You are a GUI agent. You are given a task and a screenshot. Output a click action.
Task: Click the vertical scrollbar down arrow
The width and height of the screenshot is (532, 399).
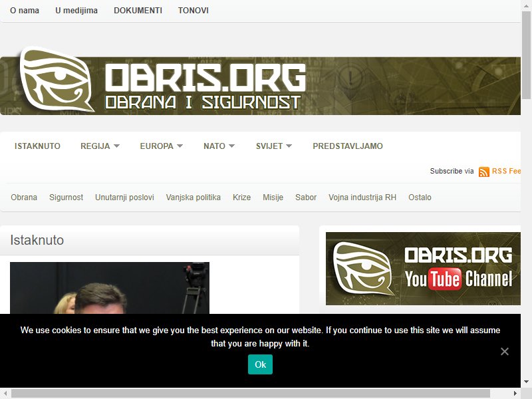pos(526,382)
